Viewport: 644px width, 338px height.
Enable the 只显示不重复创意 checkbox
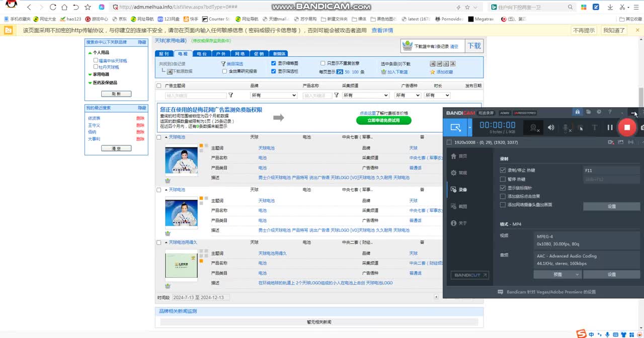[323, 63]
